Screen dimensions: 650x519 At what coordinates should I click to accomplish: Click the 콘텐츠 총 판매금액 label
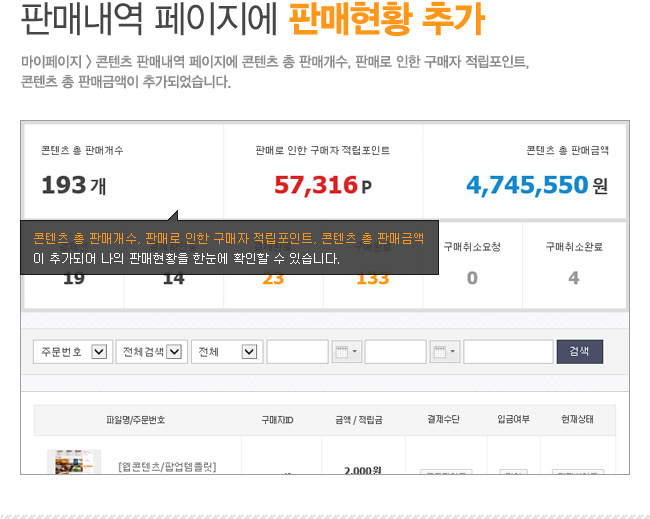[568, 150]
